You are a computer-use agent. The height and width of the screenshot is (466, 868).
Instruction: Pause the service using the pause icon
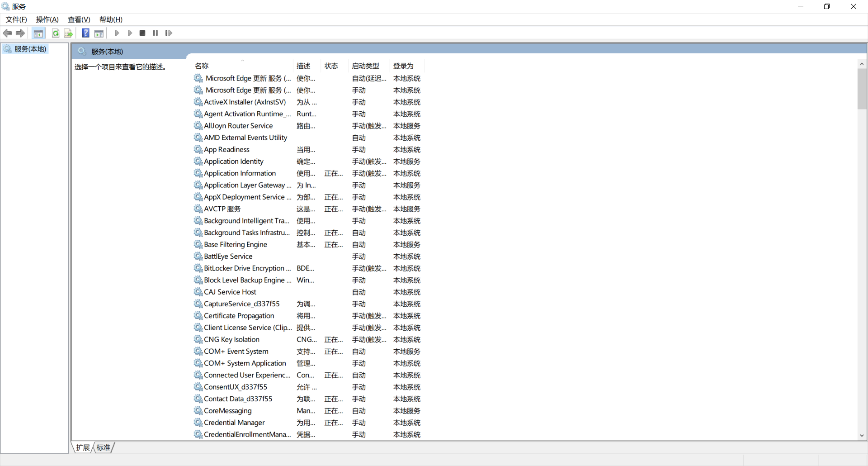tap(155, 33)
